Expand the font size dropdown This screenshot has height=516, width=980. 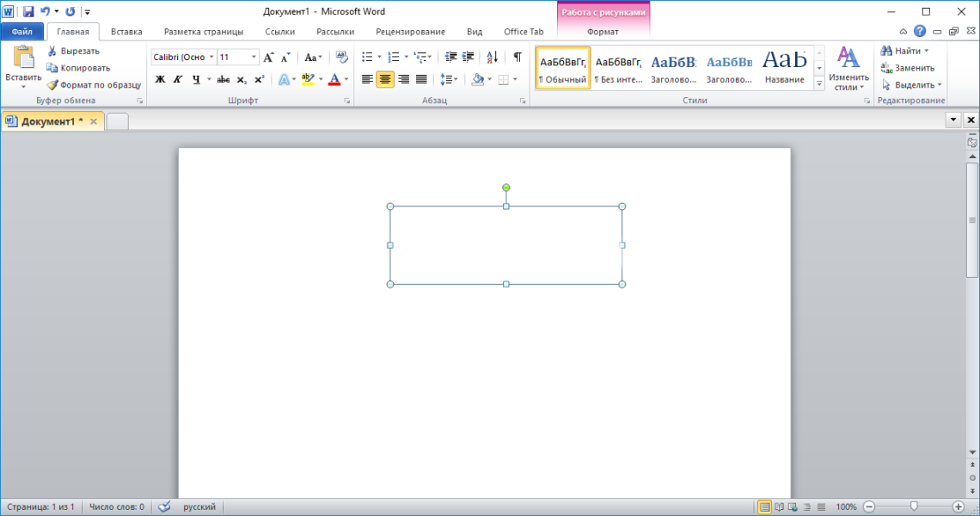pyautogui.click(x=254, y=58)
